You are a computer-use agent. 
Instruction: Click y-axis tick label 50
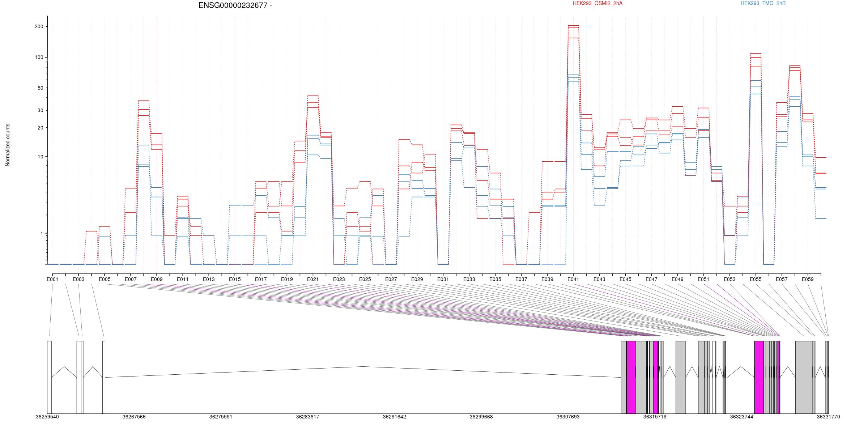point(41,88)
